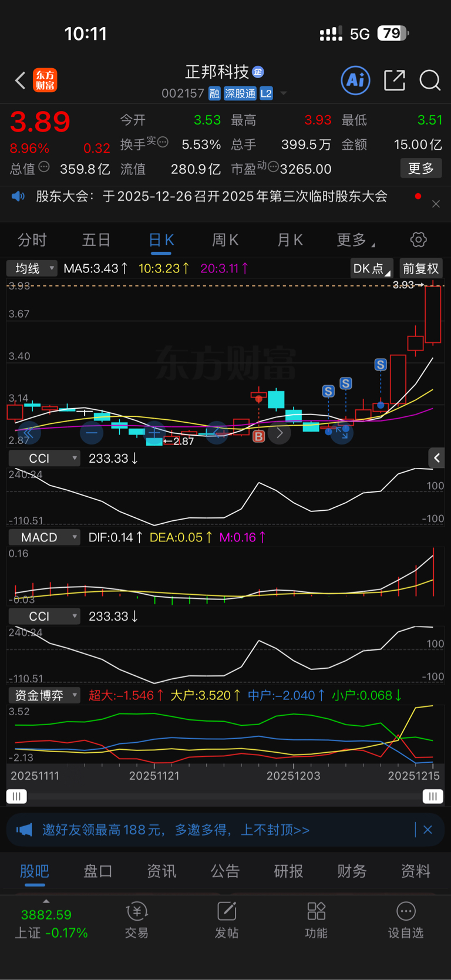Tap the 深股通 badge
The height and width of the screenshot is (980, 451).
pyautogui.click(x=240, y=93)
